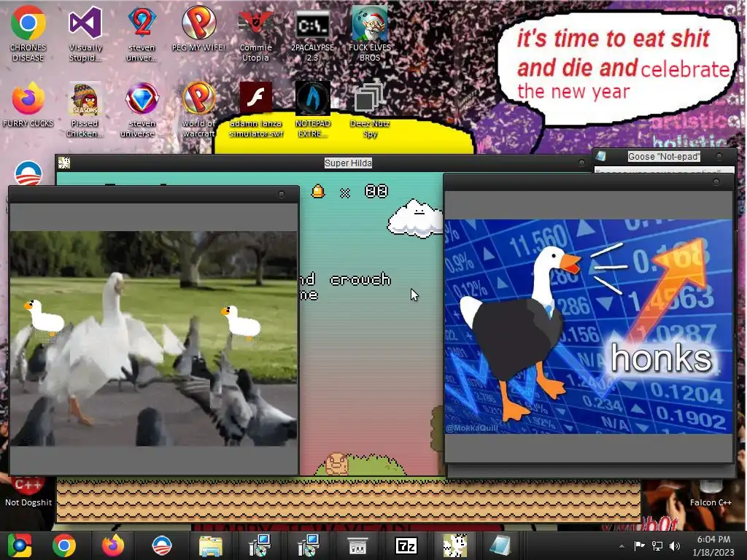Click the round button on the pigeon video window
Viewport: 747px width, 560px height.
click(282, 194)
